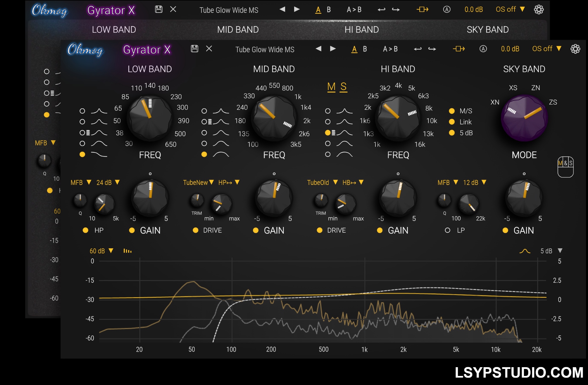588x385 pixels.
Task: Select preset slot B in front window
Action: point(365,49)
